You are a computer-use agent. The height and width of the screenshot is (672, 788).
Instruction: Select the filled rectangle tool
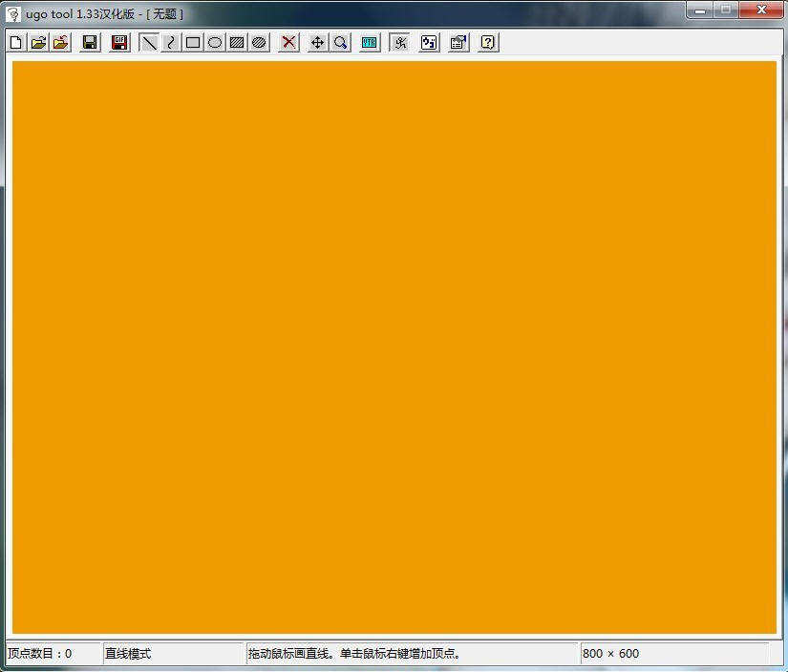click(x=237, y=43)
